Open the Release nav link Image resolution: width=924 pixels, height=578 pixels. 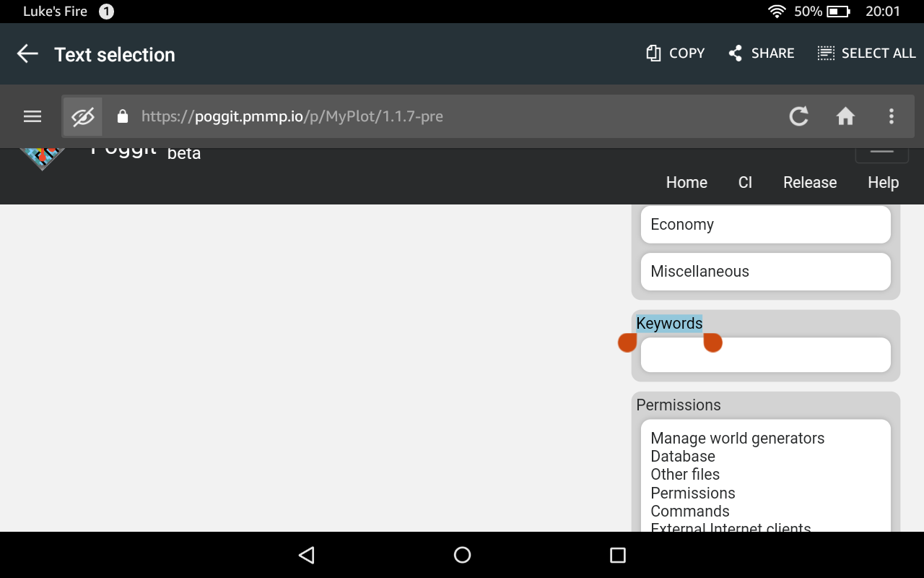coord(810,183)
